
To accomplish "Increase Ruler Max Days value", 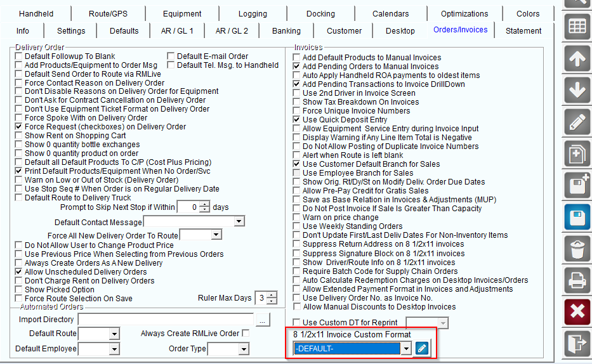I will (x=272, y=295).
